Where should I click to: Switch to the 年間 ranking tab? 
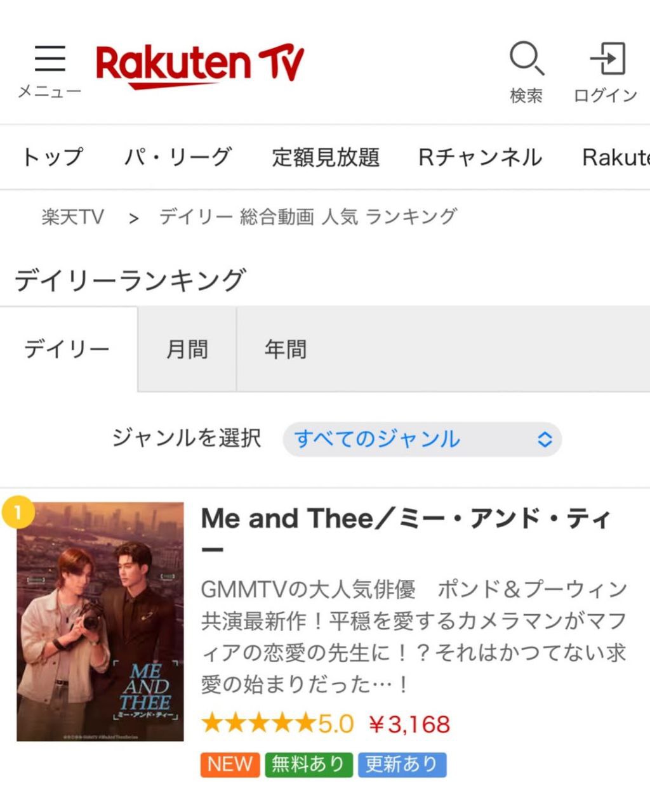(286, 350)
